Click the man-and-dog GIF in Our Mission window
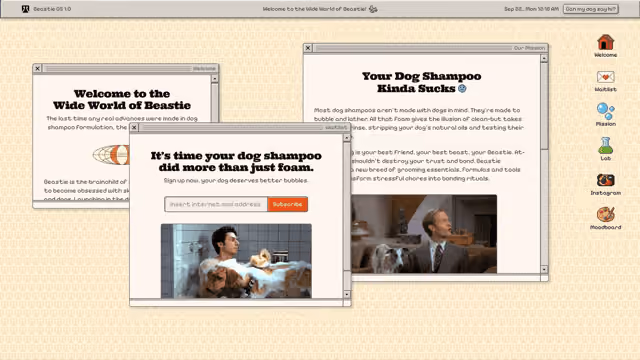This screenshot has width=640, height=360. [424, 234]
